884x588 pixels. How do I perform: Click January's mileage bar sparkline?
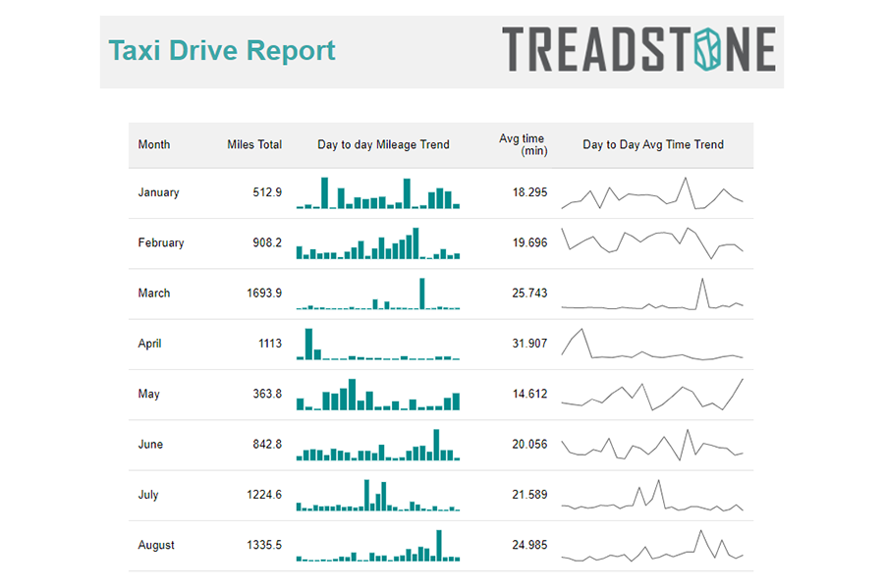378,192
